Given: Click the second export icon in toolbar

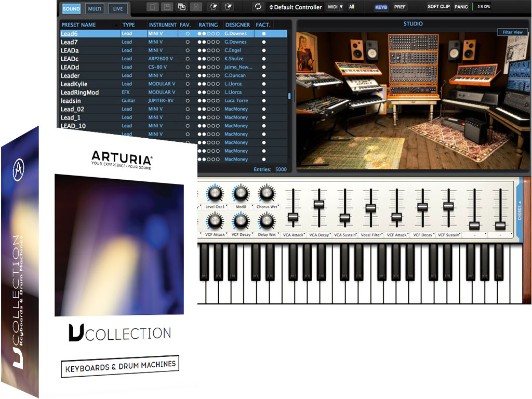Looking at the screenshot, I should [228, 7].
